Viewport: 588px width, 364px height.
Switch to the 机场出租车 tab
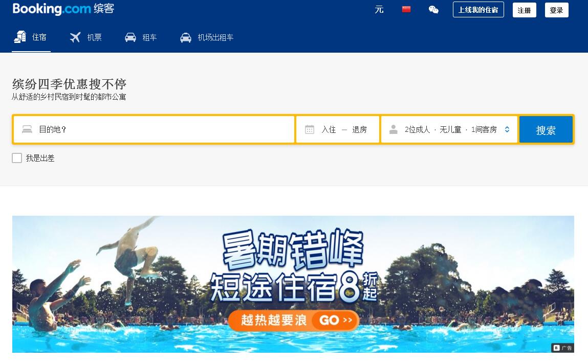207,37
